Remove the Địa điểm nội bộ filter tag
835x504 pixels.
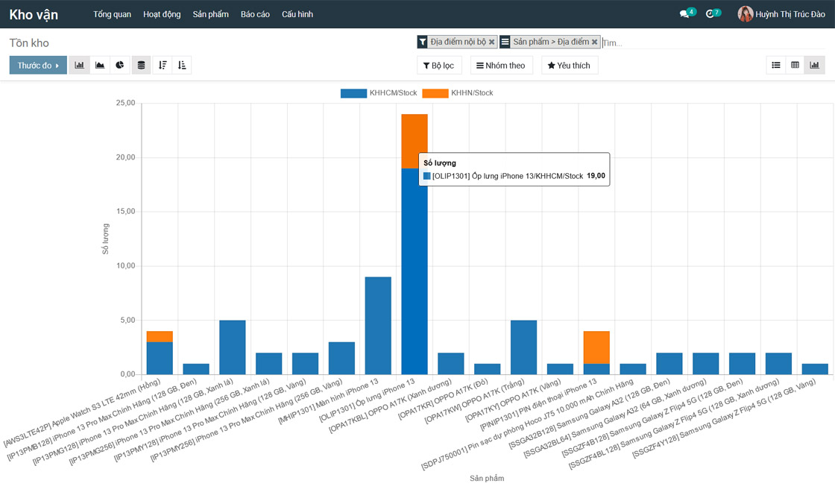(491, 42)
